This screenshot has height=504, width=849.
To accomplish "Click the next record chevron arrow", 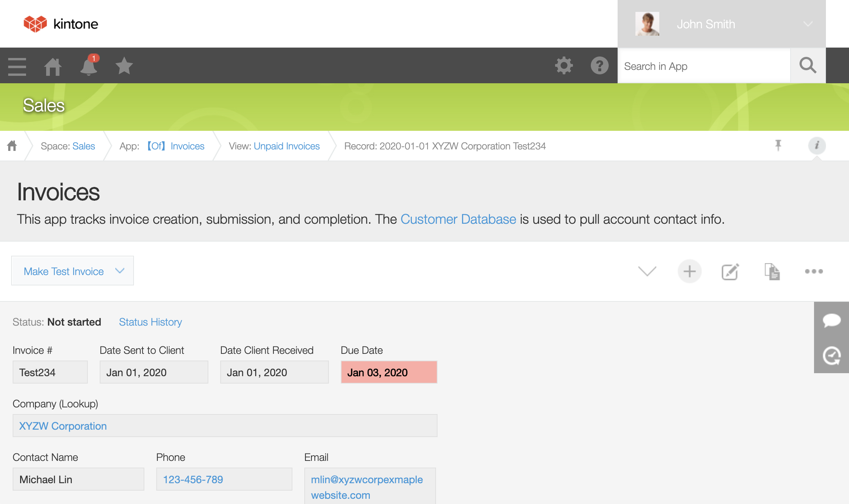I will 647,271.
